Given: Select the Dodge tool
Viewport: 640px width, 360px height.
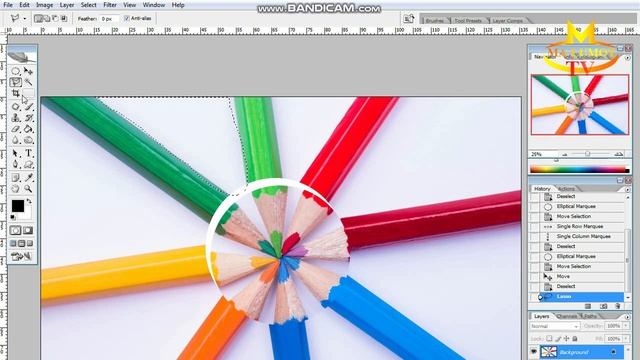Looking at the screenshot, I should click(x=28, y=140).
